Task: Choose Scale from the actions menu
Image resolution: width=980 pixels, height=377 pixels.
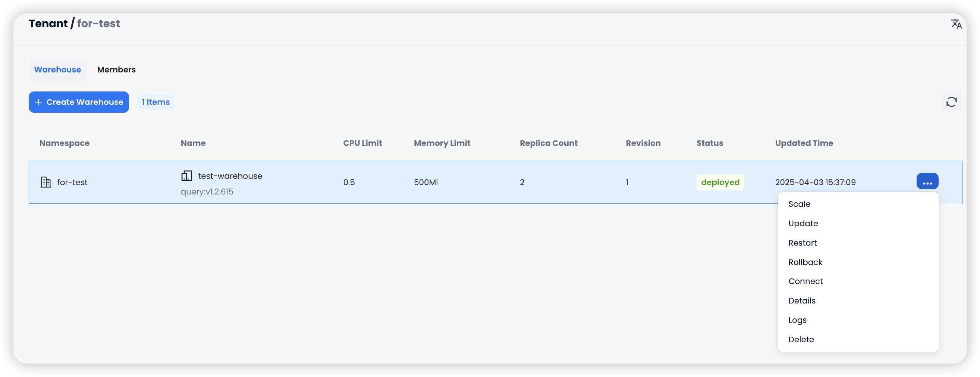Action: click(x=799, y=204)
